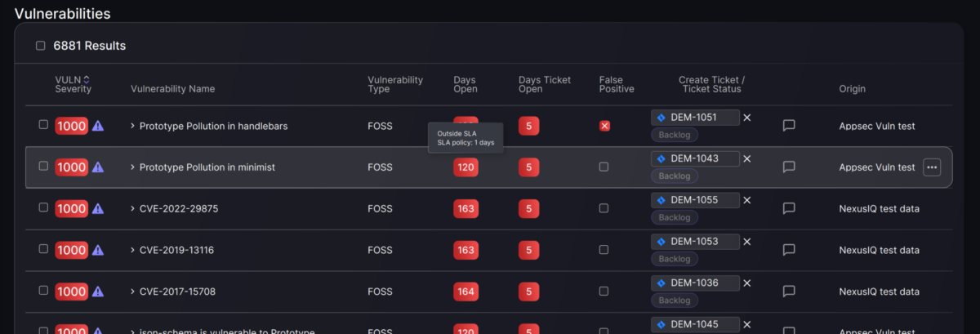The width and height of the screenshot is (980, 334).
Task: Remove ticket DEM-1053 with X icon
Action: click(x=746, y=242)
